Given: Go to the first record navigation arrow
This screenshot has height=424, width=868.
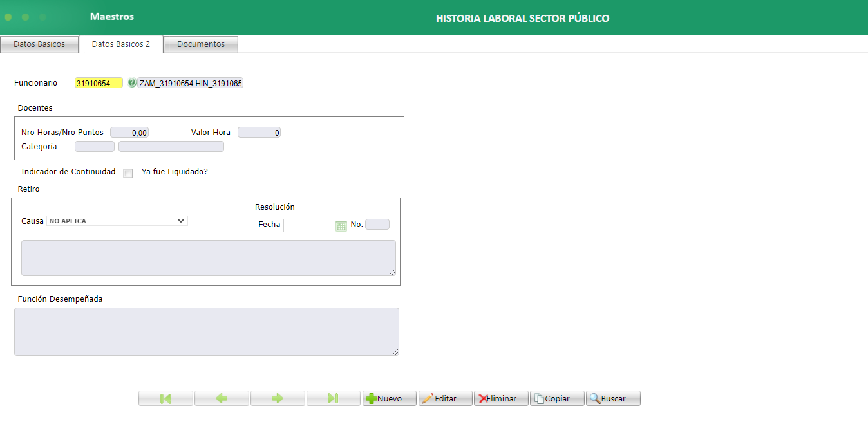Looking at the screenshot, I should click(x=165, y=399).
